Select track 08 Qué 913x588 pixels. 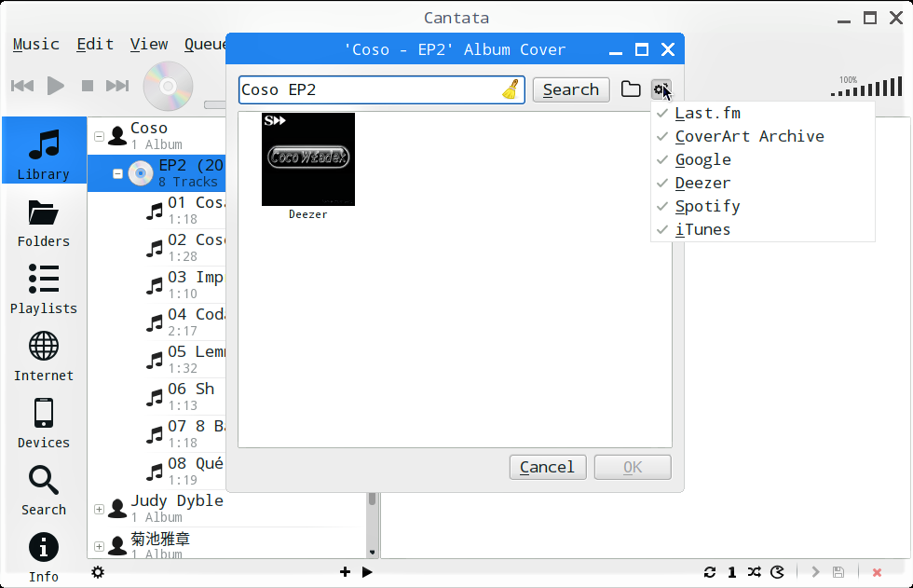point(185,472)
